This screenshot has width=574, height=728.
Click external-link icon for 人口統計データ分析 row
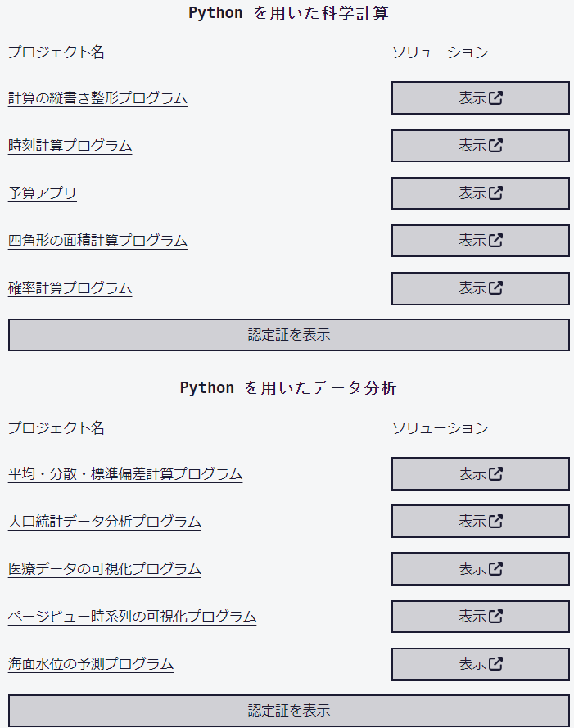[495, 522]
